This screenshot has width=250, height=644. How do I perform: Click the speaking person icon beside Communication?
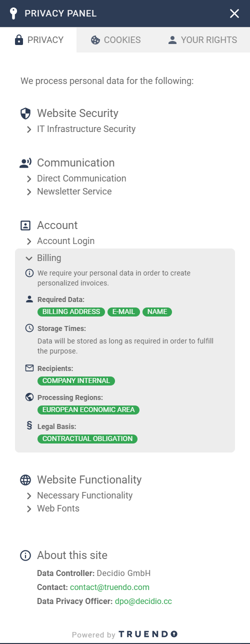[25, 163]
